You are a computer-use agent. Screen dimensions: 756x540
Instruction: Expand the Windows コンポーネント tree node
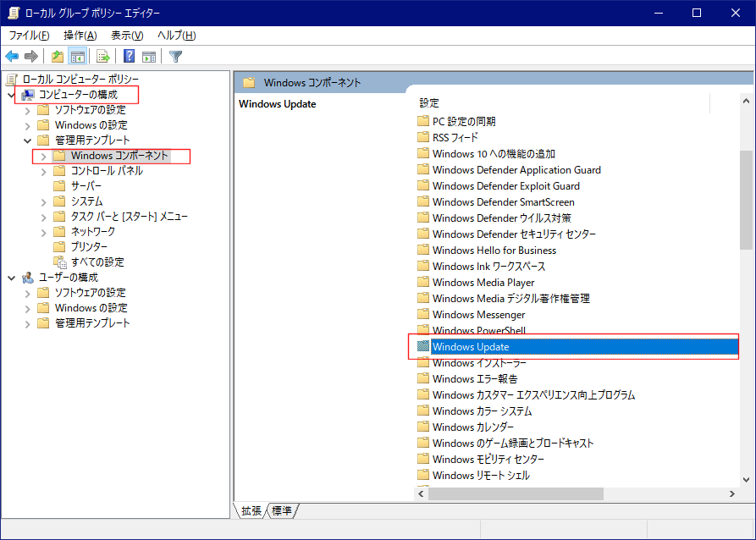pos(43,157)
